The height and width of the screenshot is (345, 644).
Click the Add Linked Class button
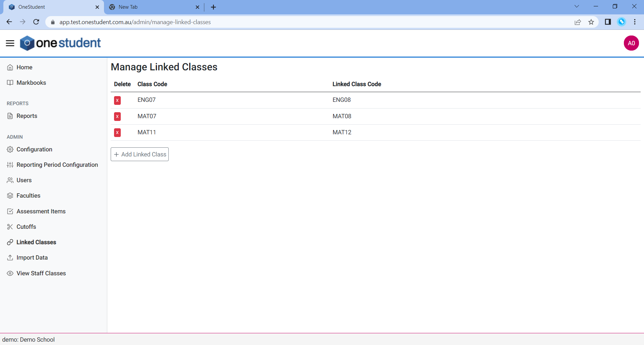[140, 154]
